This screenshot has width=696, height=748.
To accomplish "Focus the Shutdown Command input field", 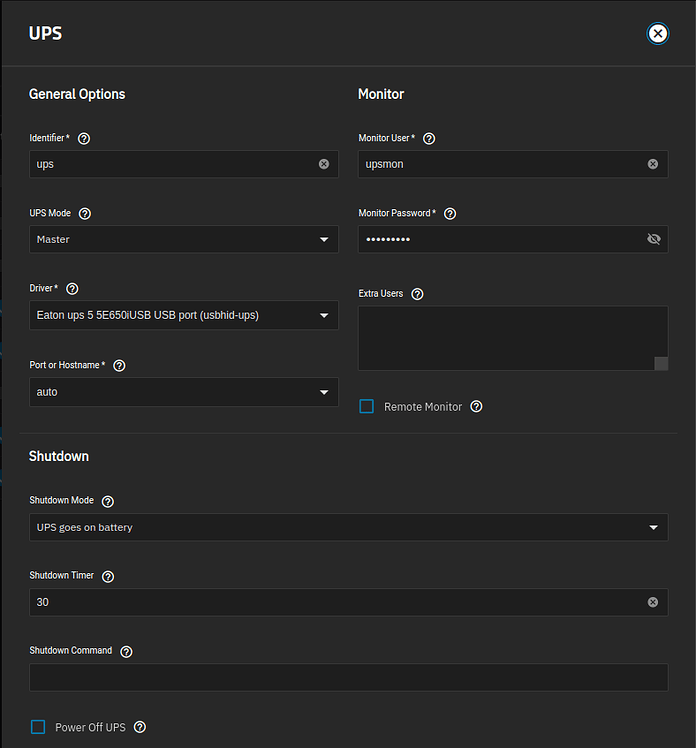I will tap(349, 677).
